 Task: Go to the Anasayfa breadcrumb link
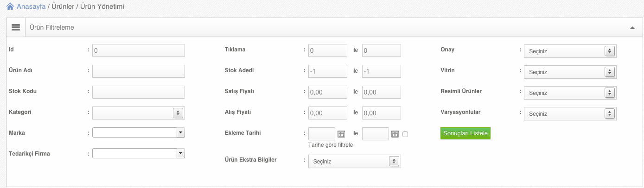point(31,7)
